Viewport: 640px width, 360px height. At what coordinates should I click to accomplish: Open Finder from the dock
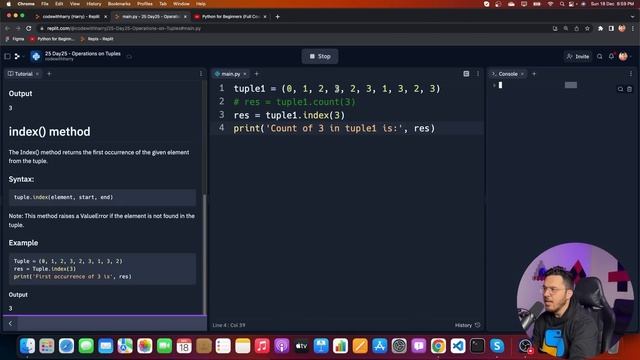pos(27,346)
